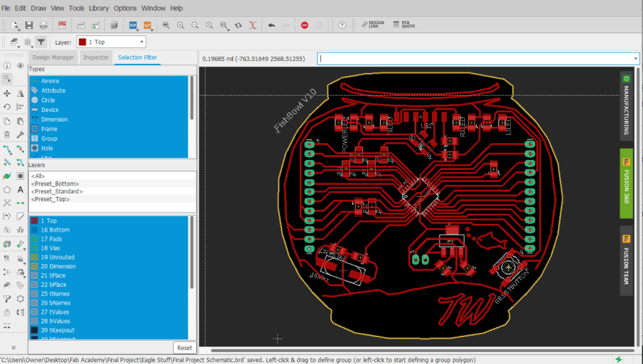Select the Polygon drawing tool

click(x=7, y=189)
